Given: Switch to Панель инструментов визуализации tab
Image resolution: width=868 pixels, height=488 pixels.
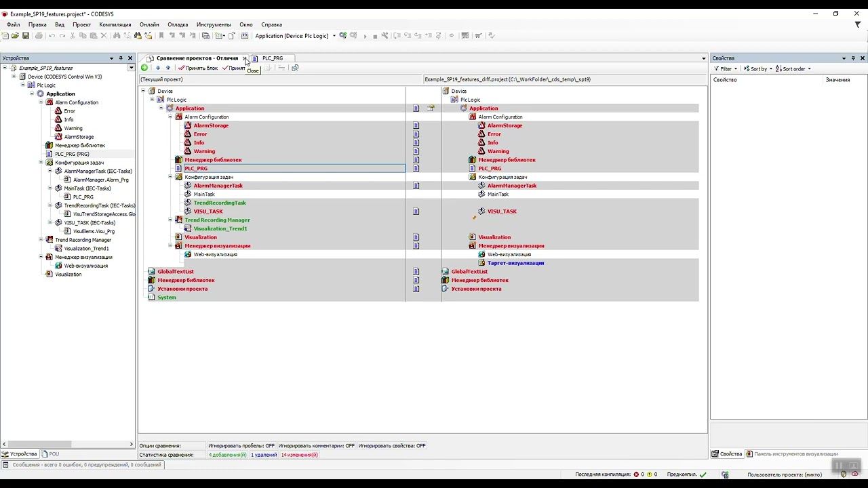Looking at the screenshot, I should pos(791,454).
